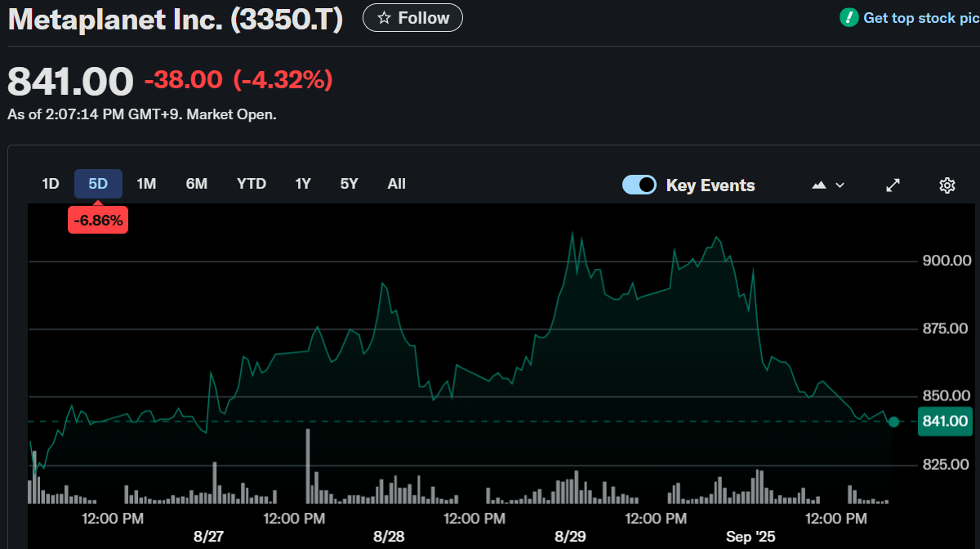
Task: Click the 841.00 price label on axis
Action: pos(945,422)
